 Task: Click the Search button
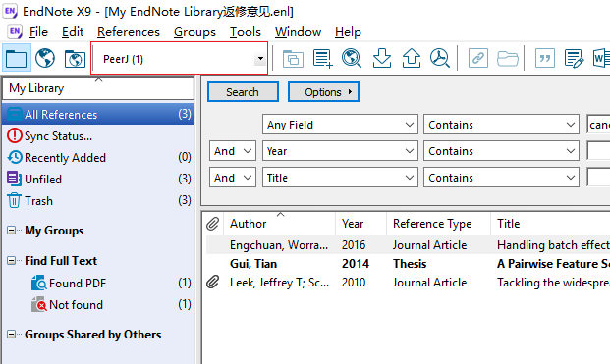[x=243, y=92]
